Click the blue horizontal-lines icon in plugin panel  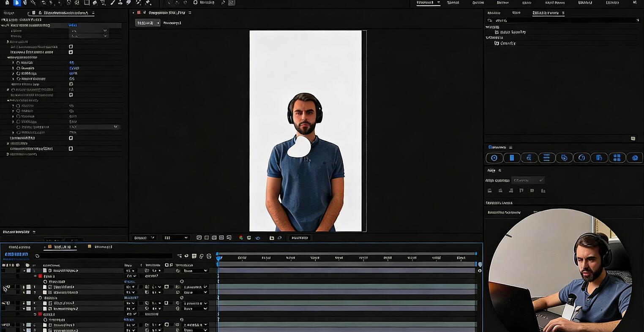(546, 158)
